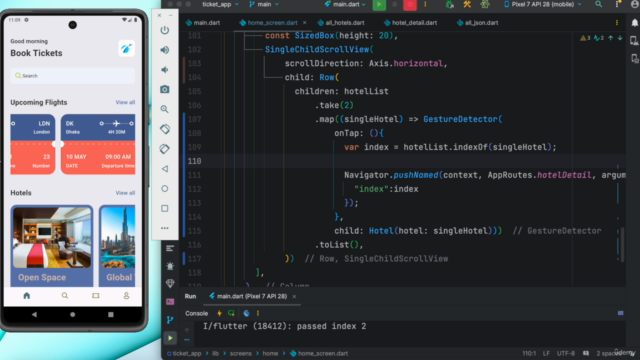
Task: Open the 2 spaces indent setting in status bar
Action: 608,353
